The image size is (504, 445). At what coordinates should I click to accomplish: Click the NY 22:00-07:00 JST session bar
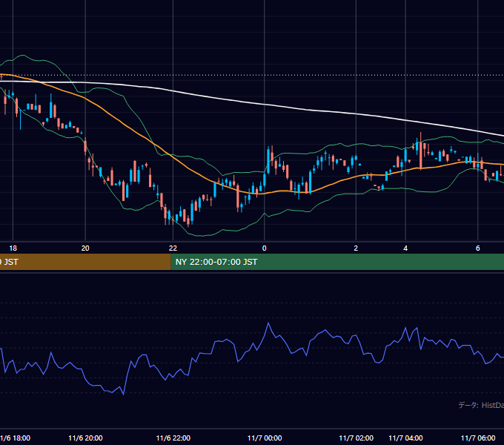[337, 262]
